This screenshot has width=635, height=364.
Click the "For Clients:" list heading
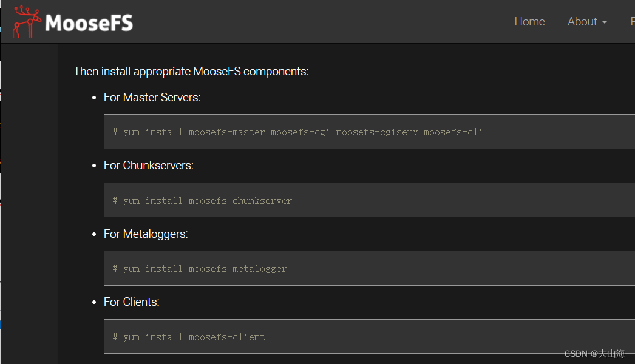click(131, 302)
